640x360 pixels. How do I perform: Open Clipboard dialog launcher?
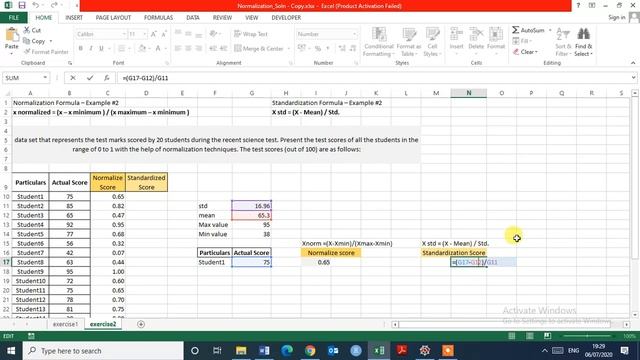click(x=70, y=63)
